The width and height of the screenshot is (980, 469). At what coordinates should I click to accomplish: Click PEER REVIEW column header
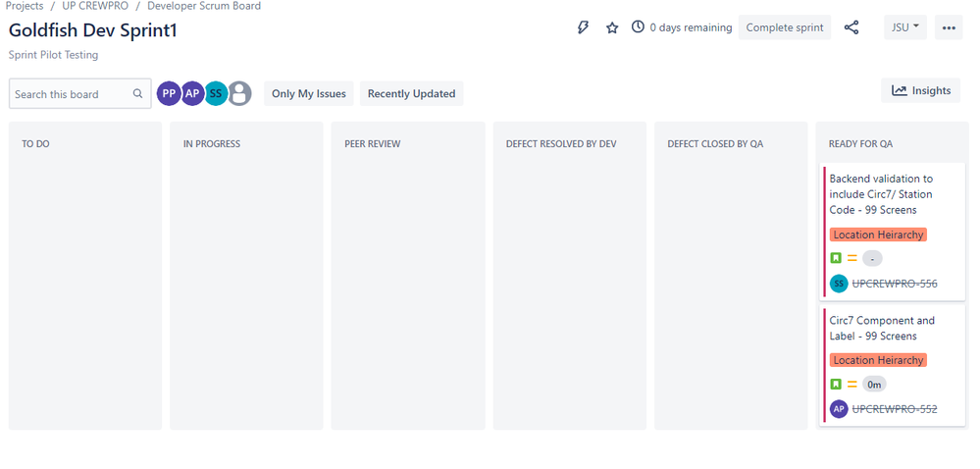pos(373,144)
